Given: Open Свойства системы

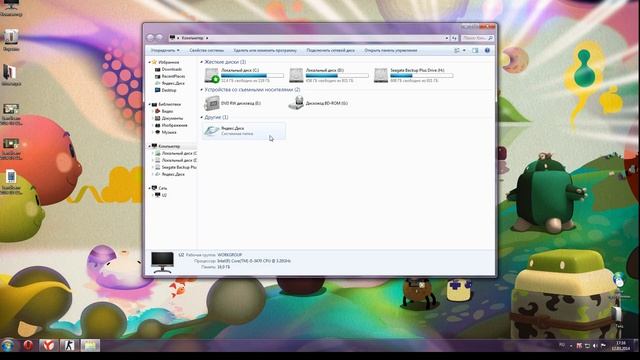Looking at the screenshot, I should pyautogui.click(x=207, y=50).
